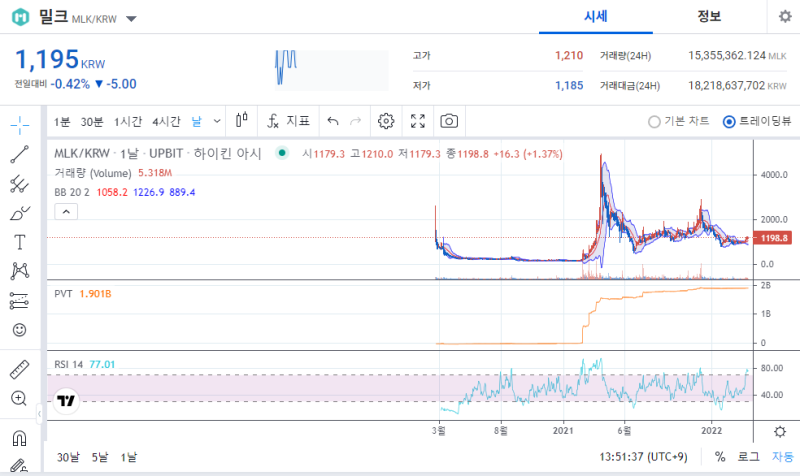The width and height of the screenshot is (800, 476).
Task: Switch chart to fullscreen mode
Action: [x=418, y=121]
